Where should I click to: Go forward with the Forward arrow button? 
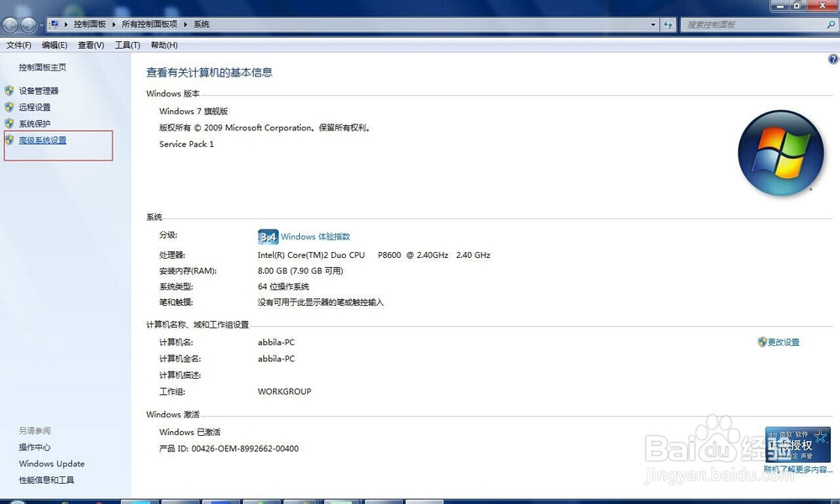tap(29, 24)
